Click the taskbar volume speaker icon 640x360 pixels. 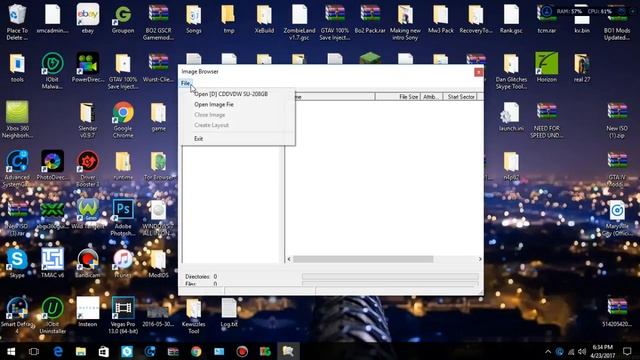(x=582, y=352)
